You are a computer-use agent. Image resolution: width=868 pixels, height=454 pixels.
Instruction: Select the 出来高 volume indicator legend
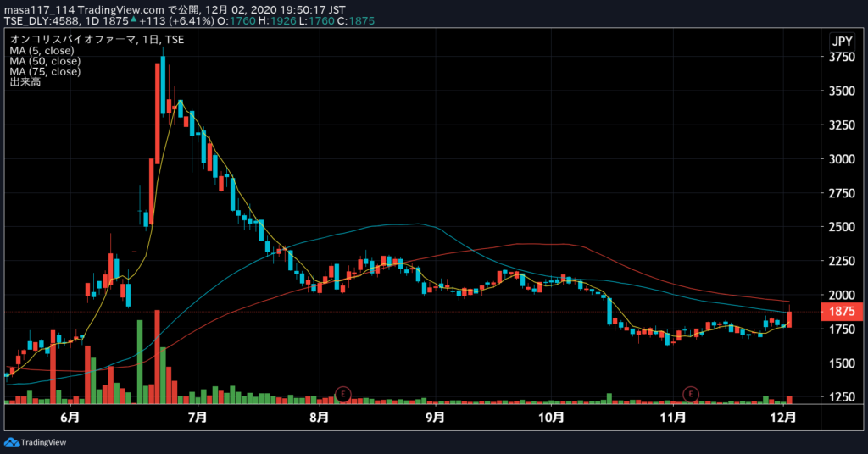tap(25, 82)
